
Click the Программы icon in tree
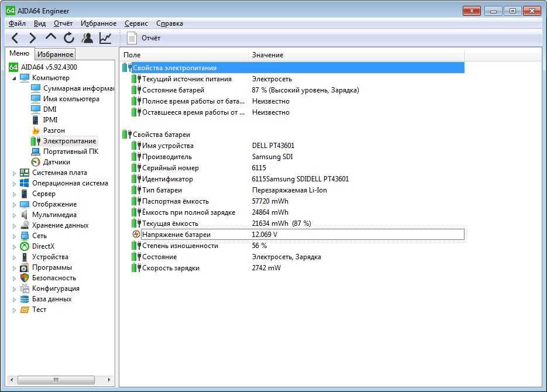[24, 267]
